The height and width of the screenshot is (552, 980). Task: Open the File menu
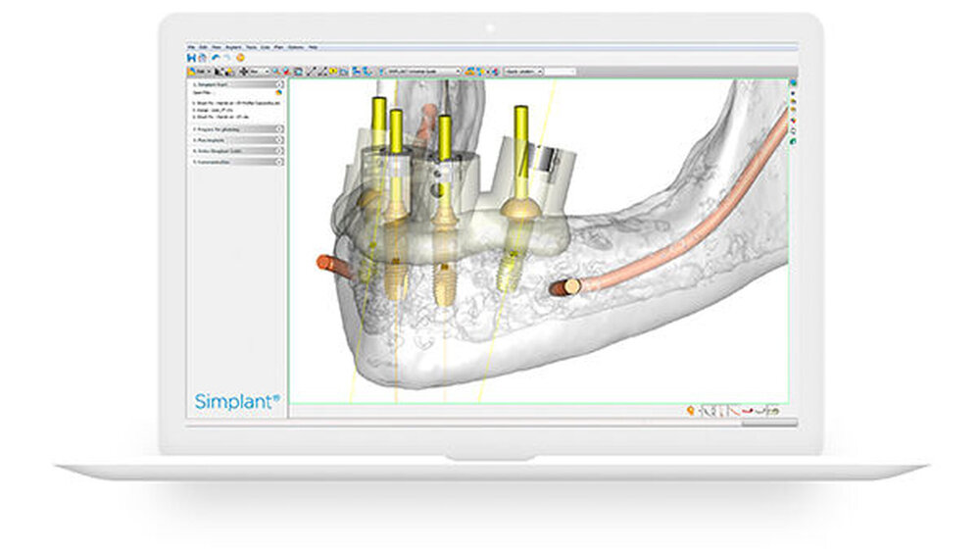190,47
